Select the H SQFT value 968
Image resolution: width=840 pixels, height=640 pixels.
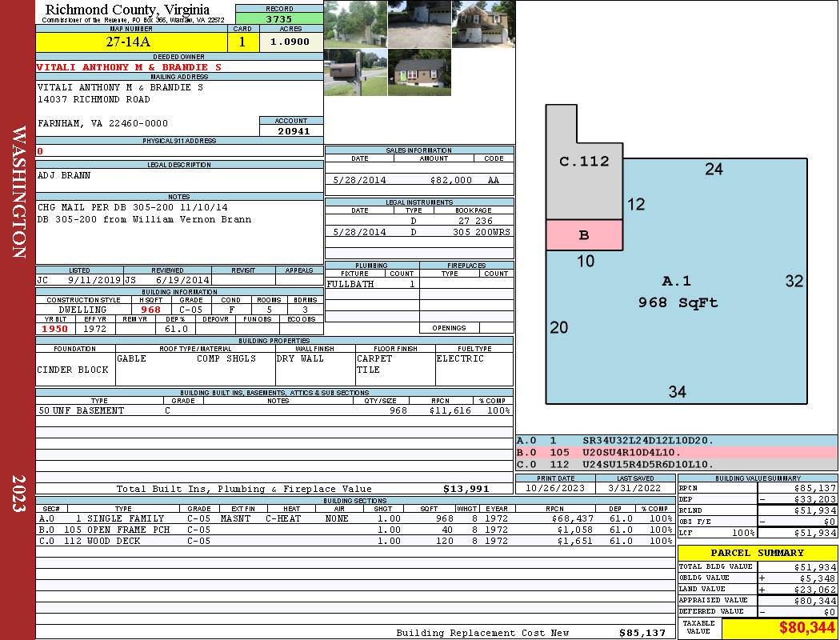tap(150, 310)
